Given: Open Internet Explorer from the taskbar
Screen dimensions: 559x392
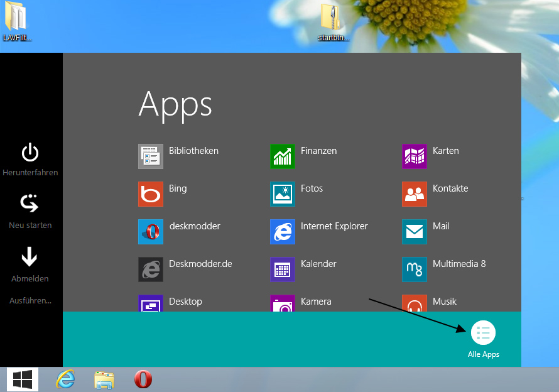Looking at the screenshot, I should point(65,379).
